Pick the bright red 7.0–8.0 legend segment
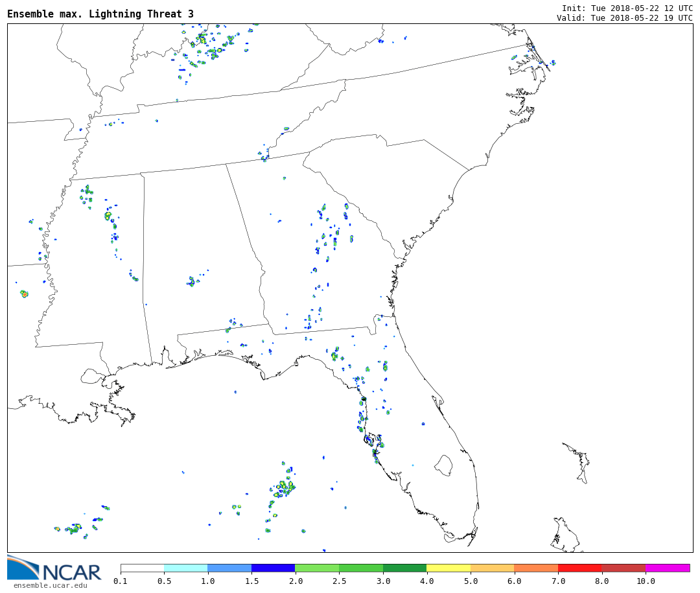The image size is (700, 593). (579, 568)
